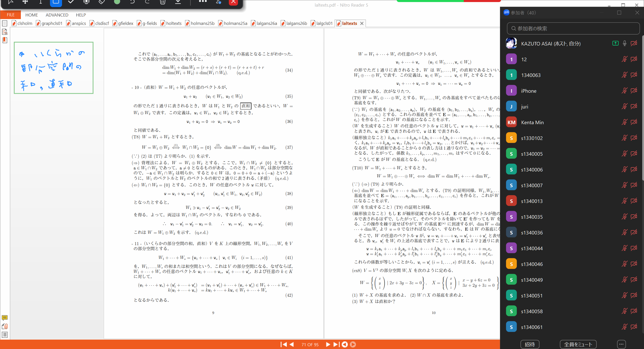Open the annotation toolbar more options
The image size is (644, 349).
click(x=203, y=2)
